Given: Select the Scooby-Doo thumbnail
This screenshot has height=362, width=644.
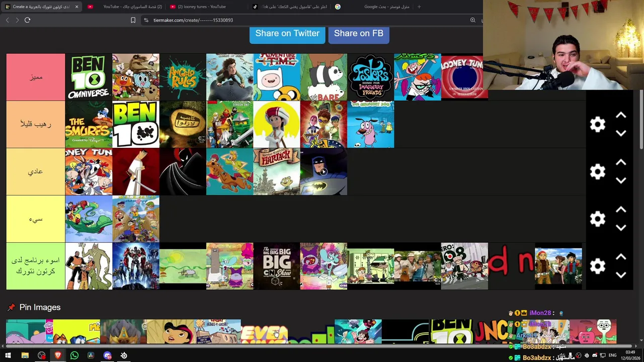Looking at the screenshot, I should 230,171.
